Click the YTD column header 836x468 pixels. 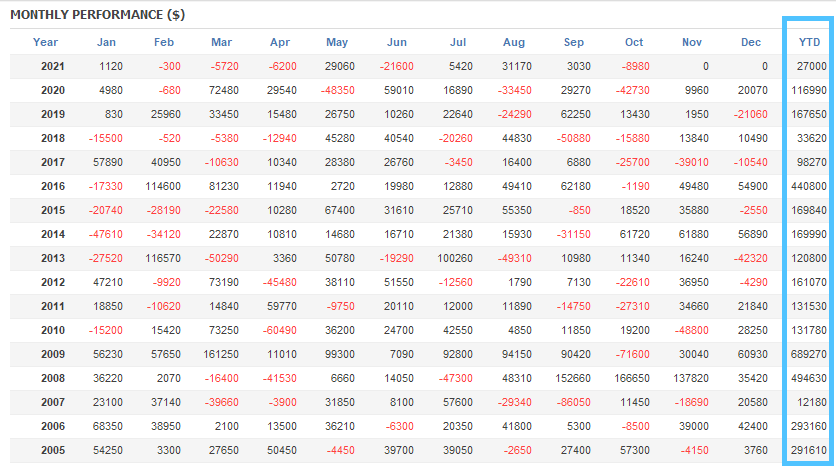[809, 42]
